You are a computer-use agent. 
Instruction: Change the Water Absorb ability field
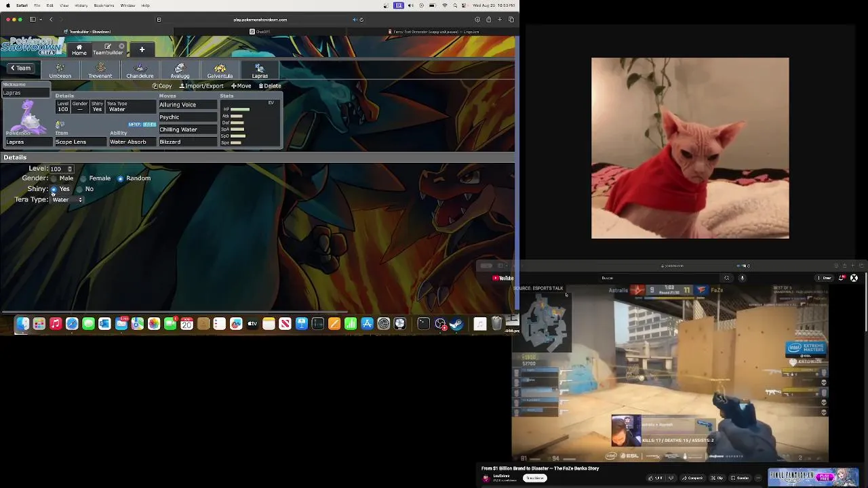coord(132,142)
